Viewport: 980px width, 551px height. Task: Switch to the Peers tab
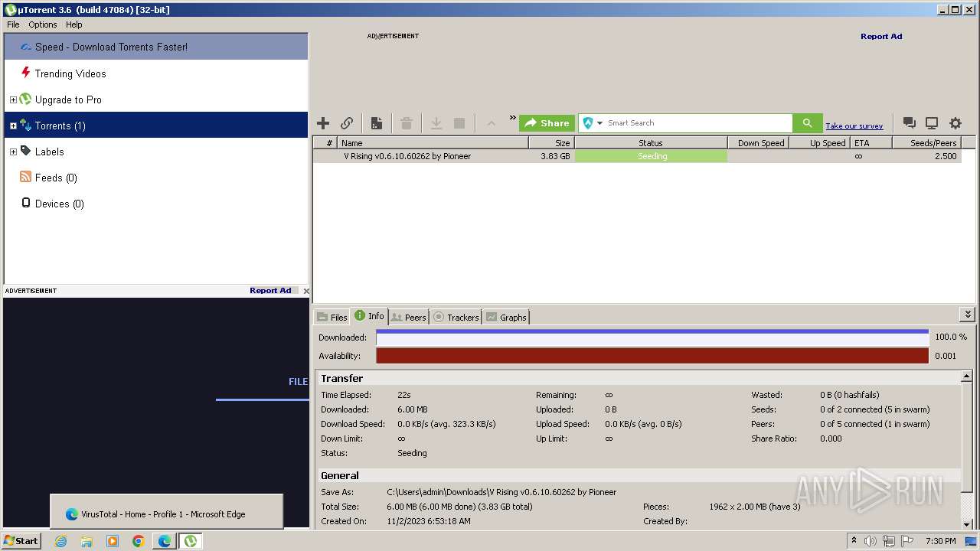(408, 317)
